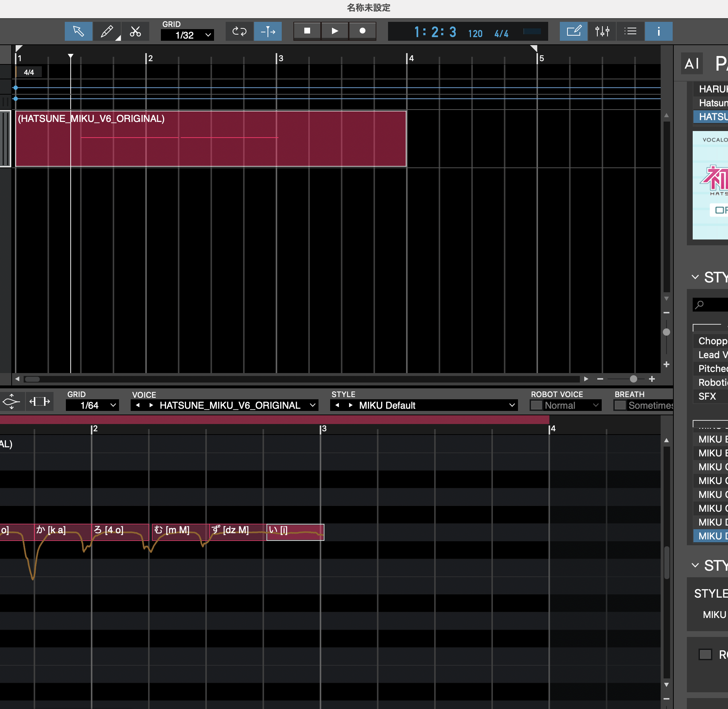Select the scissors cut tool
The width and height of the screenshot is (728, 709).
point(135,31)
